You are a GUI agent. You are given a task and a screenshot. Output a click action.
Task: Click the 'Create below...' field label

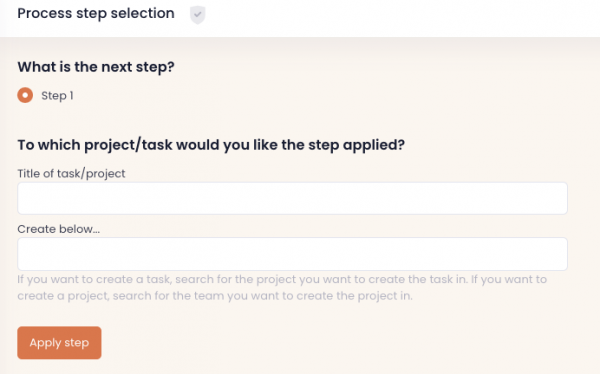(59, 229)
